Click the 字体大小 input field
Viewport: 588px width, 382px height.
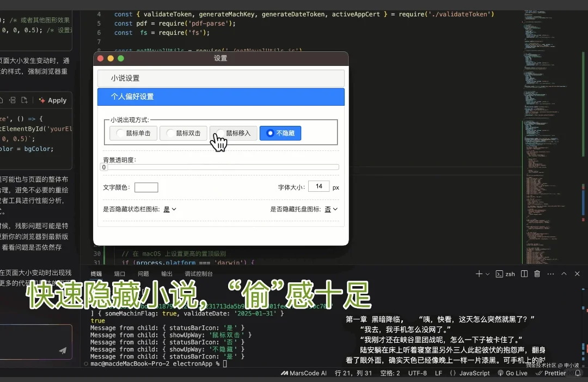(318, 186)
